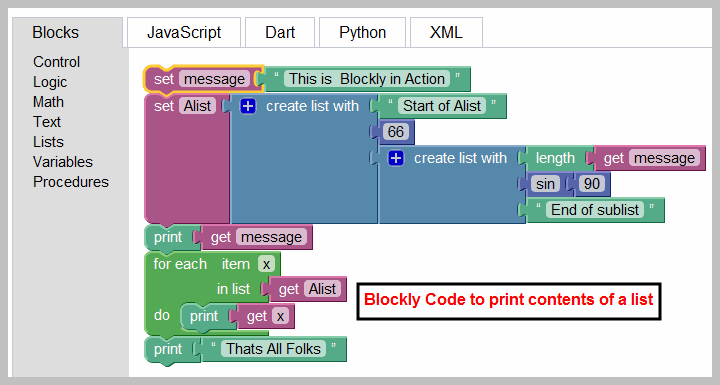Open the Procedures block category
The width and height of the screenshot is (720, 385).
(71, 182)
